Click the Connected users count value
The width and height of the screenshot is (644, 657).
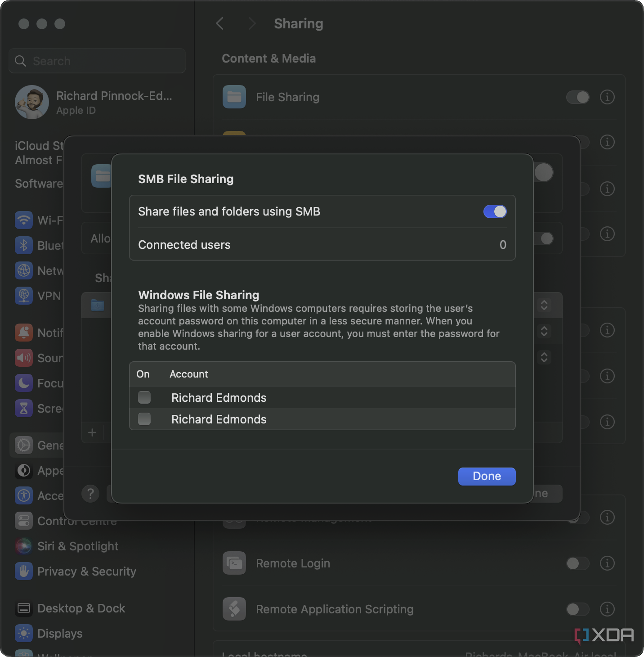click(503, 244)
